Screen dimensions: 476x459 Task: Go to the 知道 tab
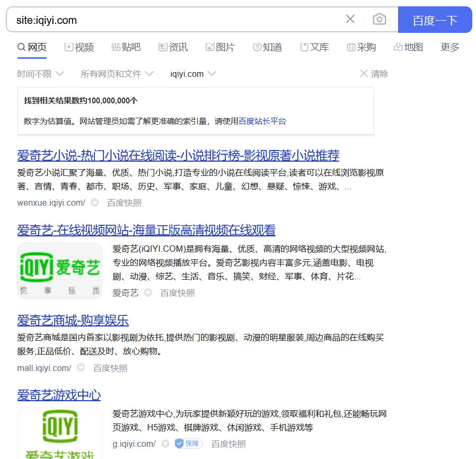pyautogui.click(x=267, y=47)
